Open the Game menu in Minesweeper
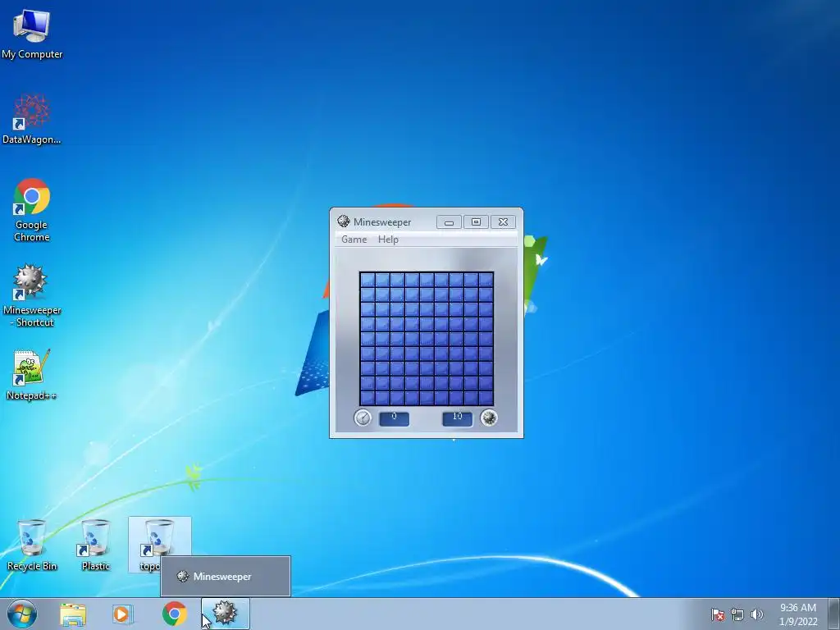Image resolution: width=840 pixels, height=630 pixels. point(354,240)
